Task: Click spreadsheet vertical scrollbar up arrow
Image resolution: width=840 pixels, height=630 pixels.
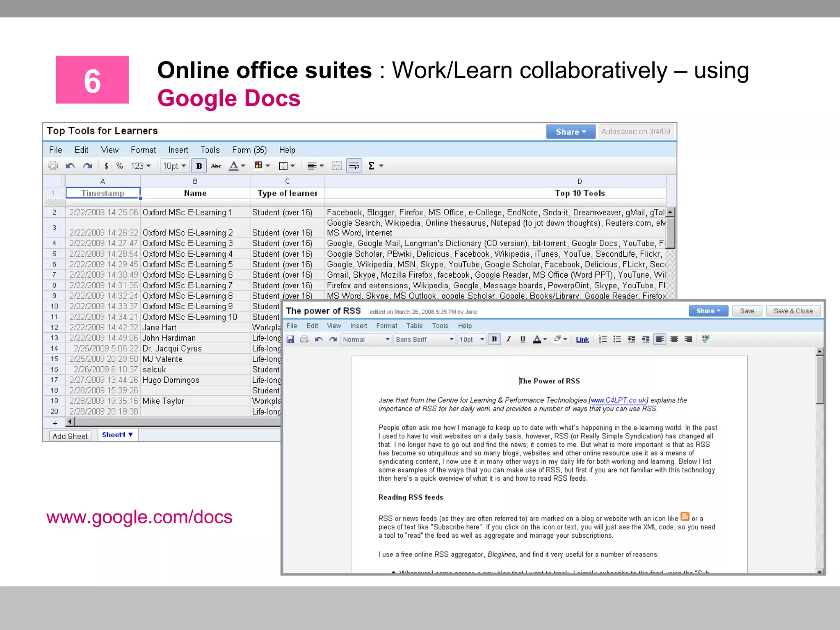Action: 670,212
